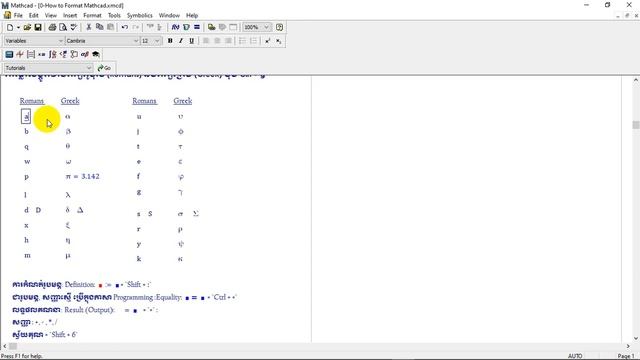Open the Calculator toolbar icon
Screen dimensions: 640x360
point(9,54)
